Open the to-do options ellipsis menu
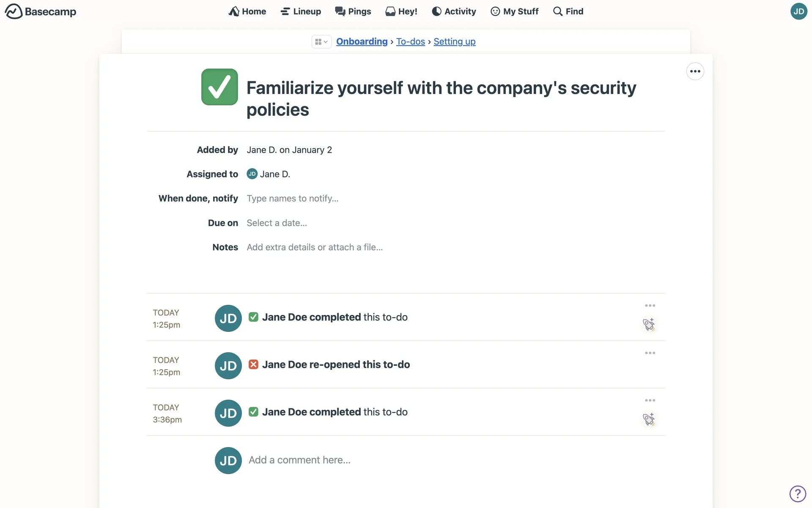Screen dimensions: 812x508 click(695, 71)
